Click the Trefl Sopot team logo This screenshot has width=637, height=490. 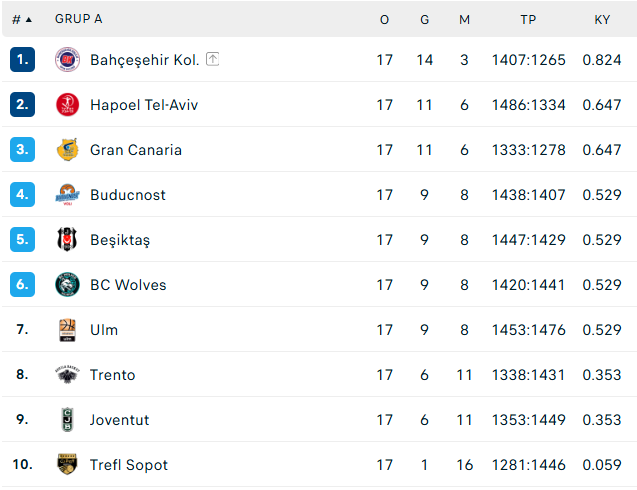click(67, 465)
